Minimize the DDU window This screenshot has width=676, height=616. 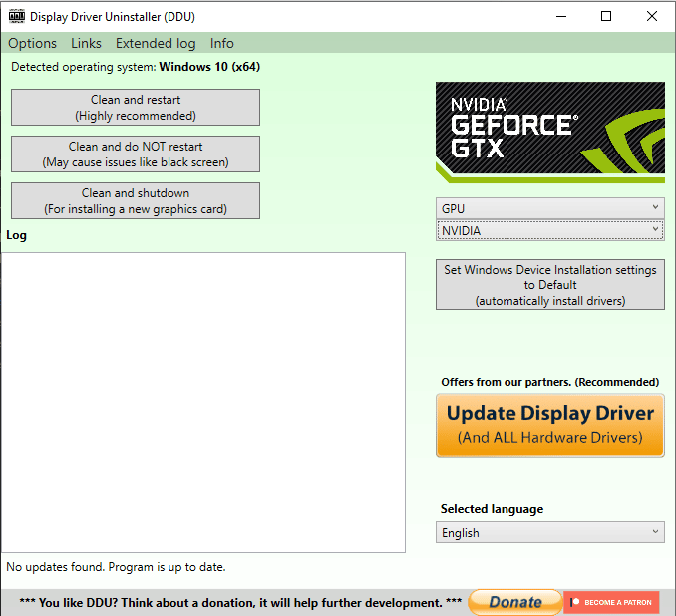(x=561, y=16)
